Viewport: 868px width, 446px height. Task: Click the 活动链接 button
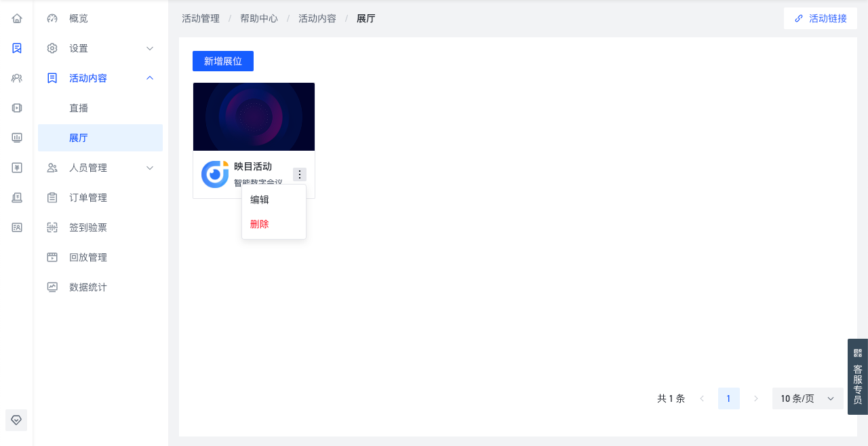point(821,18)
